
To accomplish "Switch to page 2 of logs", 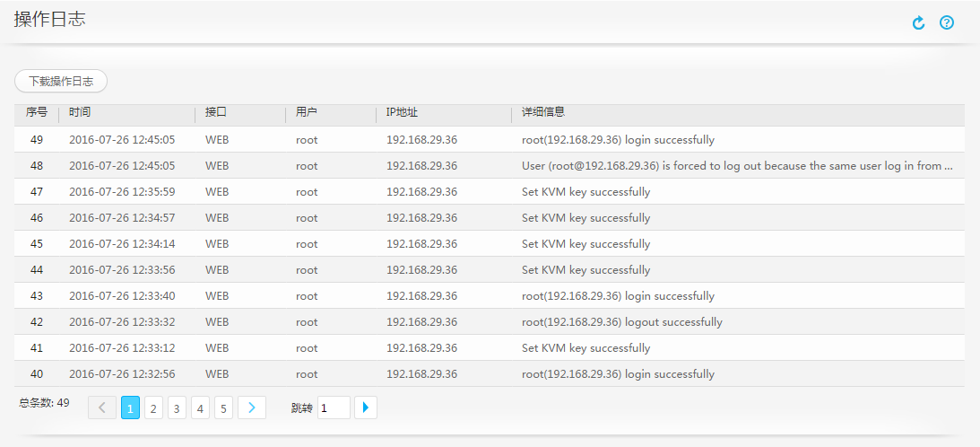I will point(153,408).
